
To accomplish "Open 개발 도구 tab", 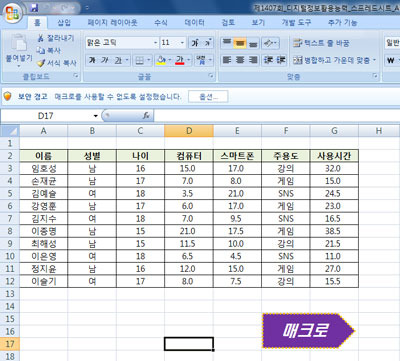I will click(296, 23).
